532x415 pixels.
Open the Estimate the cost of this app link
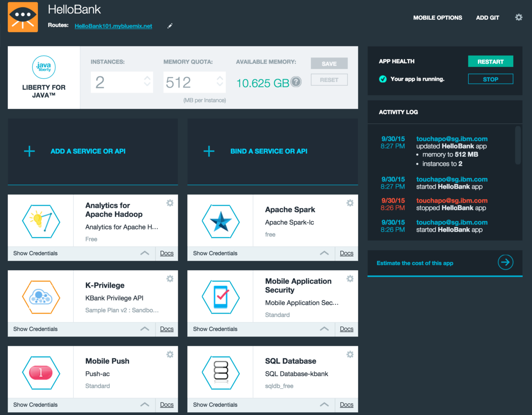pos(415,263)
